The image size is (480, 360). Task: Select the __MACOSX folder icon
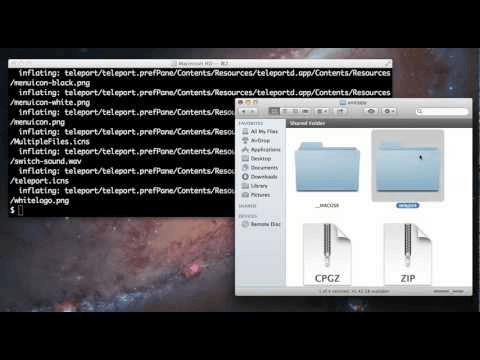coord(327,167)
